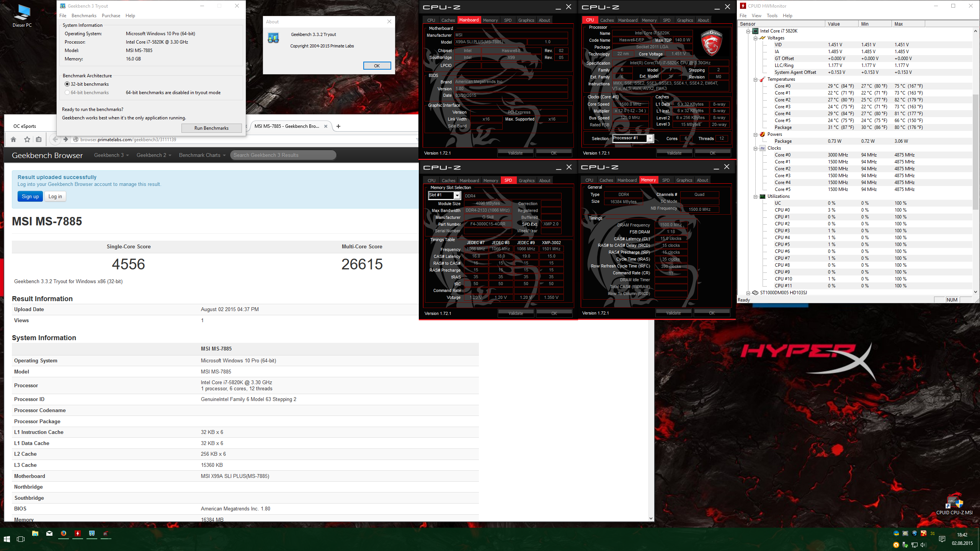Open the Benchmark Charts dropdown
Screen dimensions: 980x551
[202, 155]
